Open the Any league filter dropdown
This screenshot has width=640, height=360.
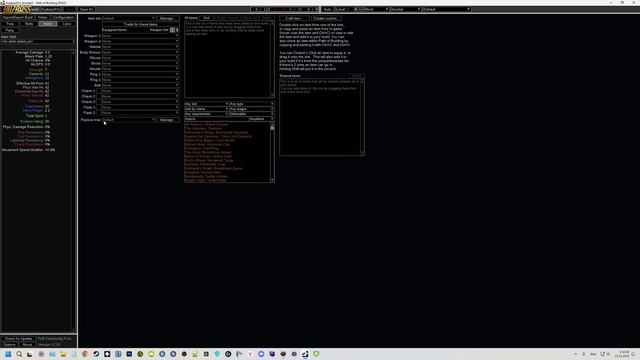tap(251, 109)
